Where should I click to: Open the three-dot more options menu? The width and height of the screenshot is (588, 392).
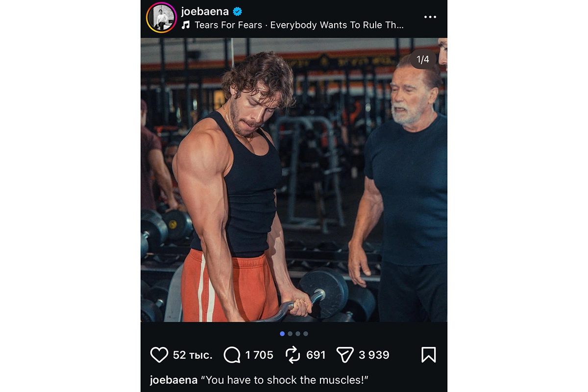(430, 17)
